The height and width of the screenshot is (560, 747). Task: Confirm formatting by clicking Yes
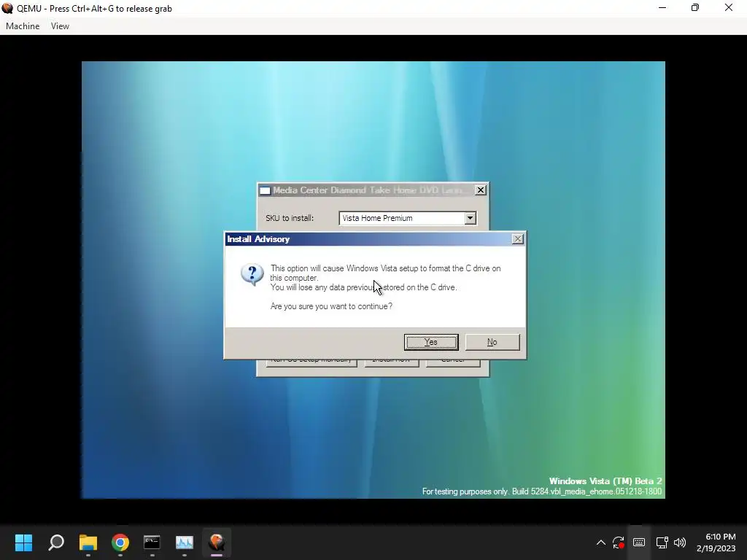(431, 342)
